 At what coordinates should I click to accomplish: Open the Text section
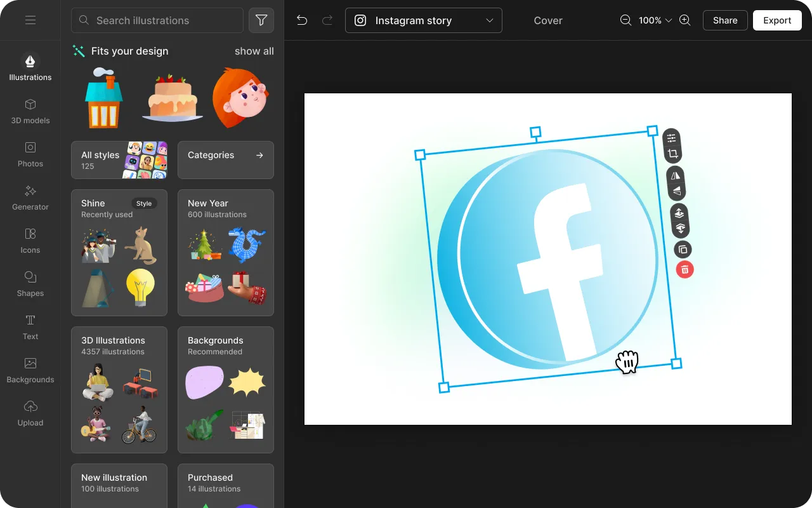click(30, 327)
